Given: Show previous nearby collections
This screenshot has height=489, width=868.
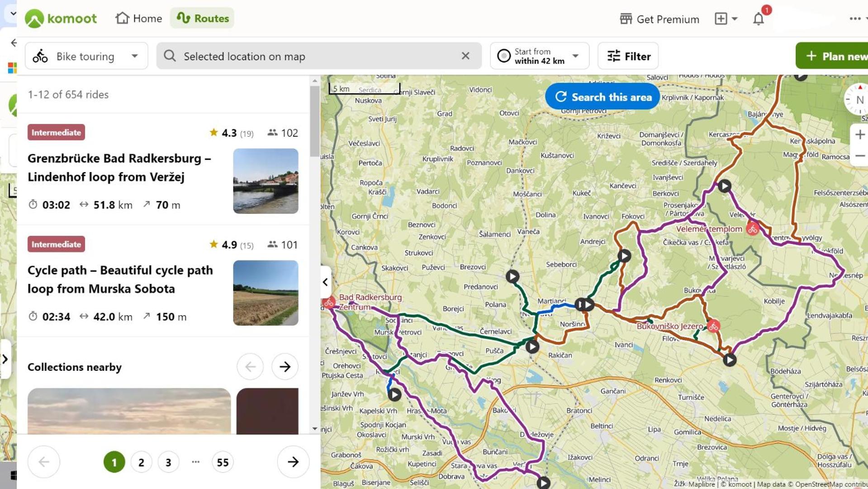Looking at the screenshot, I should (250, 367).
